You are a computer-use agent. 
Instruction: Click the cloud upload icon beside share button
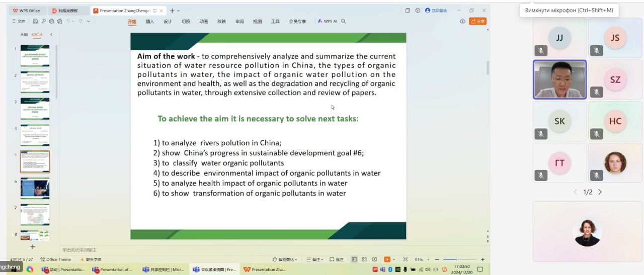pos(462,21)
